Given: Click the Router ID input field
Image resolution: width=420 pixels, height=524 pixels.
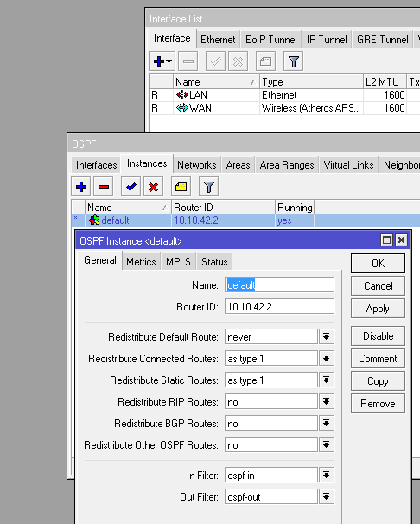Looking at the screenshot, I should click(x=279, y=306).
